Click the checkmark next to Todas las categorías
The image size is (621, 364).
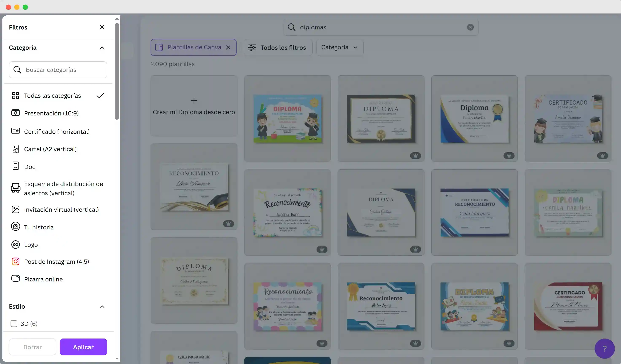coord(100,95)
